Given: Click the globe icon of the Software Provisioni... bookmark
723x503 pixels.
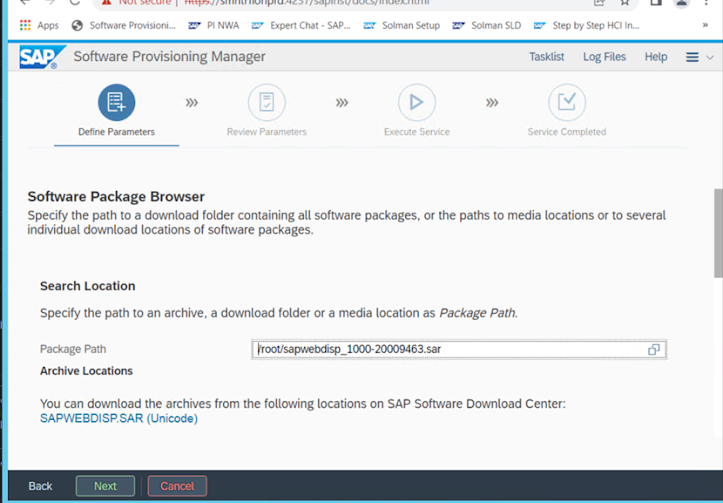Looking at the screenshot, I should (77, 25).
